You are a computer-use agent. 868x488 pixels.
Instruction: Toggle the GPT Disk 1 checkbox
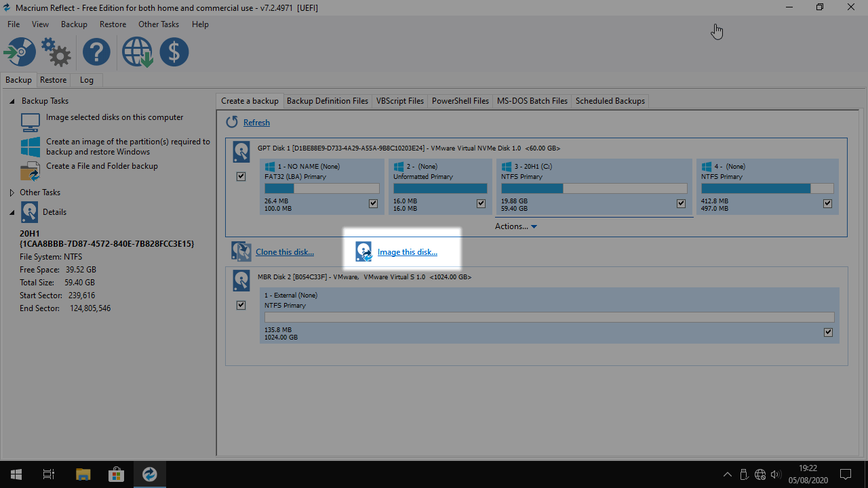241,176
